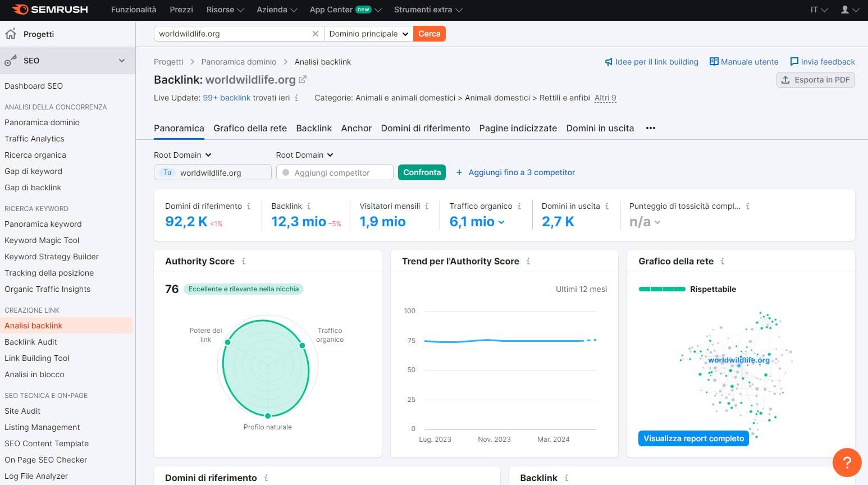Click the Altri 9 categories link
The width and height of the screenshot is (868, 485).
pyautogui.click(x=605, y=98)
